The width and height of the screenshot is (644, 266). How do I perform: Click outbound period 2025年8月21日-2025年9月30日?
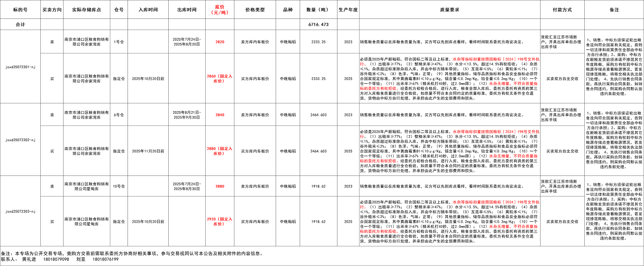pyautogui.click(x=187, y=115)
